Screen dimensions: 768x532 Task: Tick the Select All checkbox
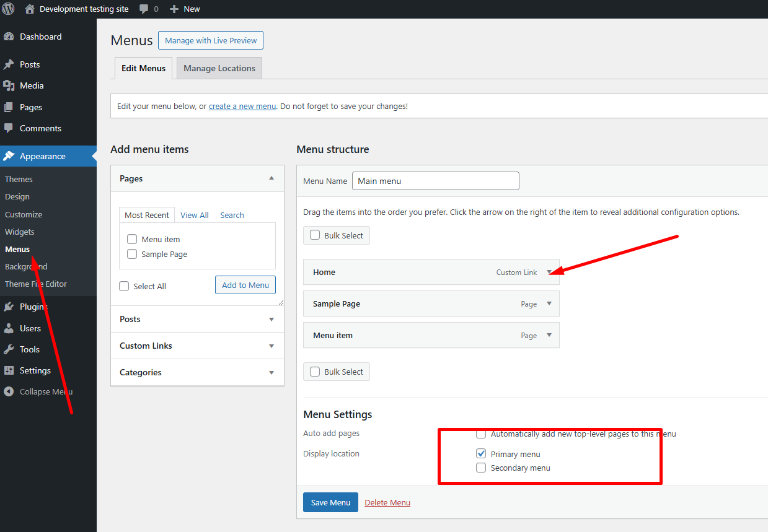tap(124, 286)
